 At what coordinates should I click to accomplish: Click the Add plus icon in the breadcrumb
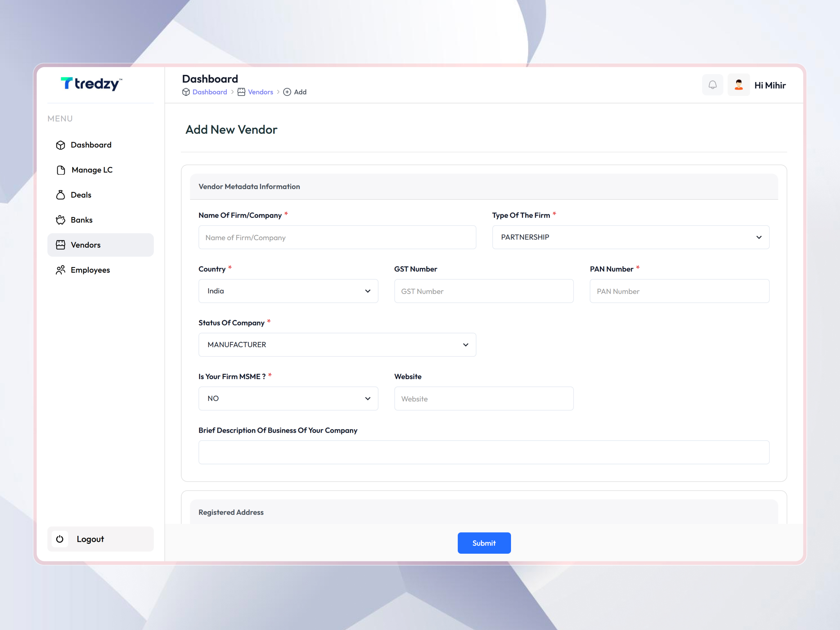click(287, 92)
